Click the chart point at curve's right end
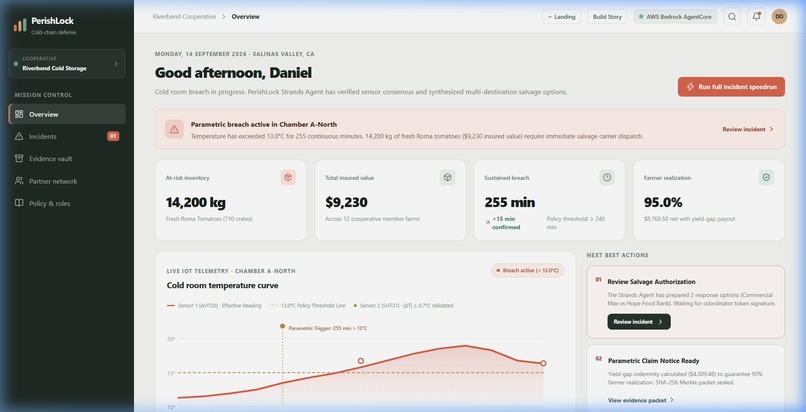The width and height of the screenshot is (806, 412). 543,363
